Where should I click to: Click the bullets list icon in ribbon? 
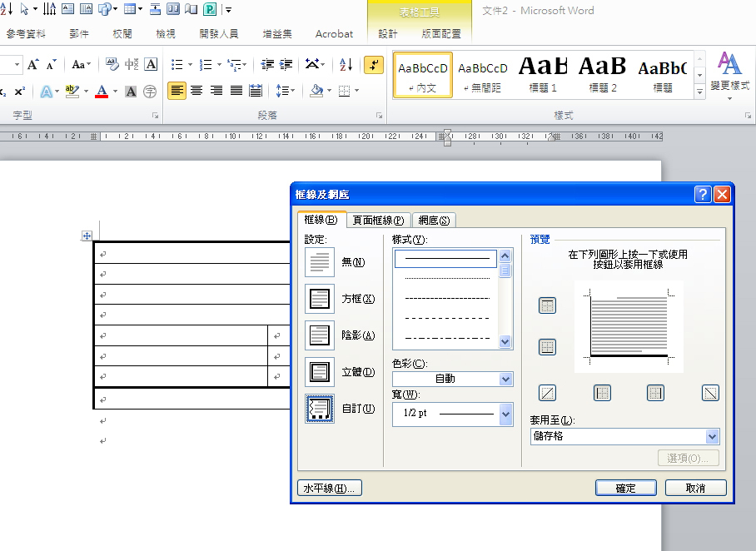pyautogui.click(x=177, y=65)
